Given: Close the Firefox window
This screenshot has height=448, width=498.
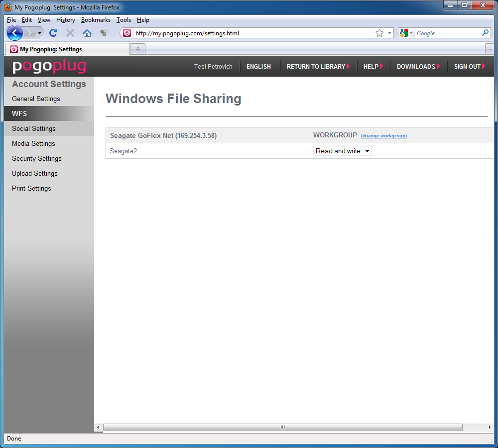Looking at the screenshot, I should click(x=483, y=5).
